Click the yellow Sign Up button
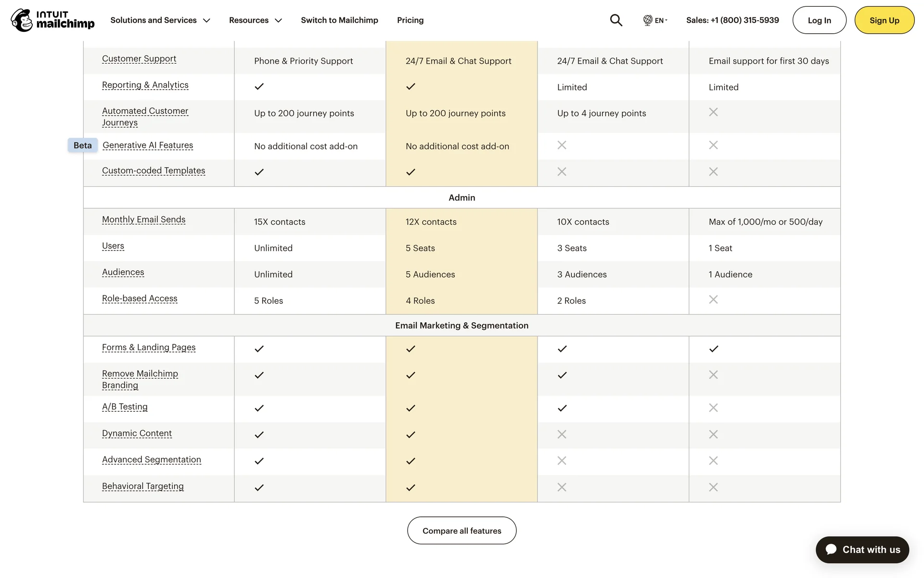The image size is (924, 578). pos(884,20)
